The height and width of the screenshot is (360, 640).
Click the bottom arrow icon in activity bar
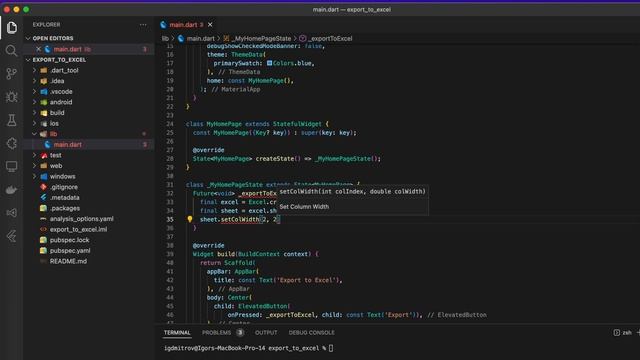click(11, 236)
